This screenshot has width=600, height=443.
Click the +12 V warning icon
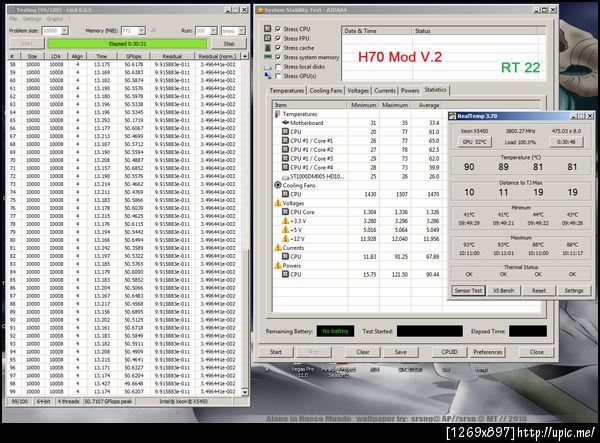click(285, 238)
